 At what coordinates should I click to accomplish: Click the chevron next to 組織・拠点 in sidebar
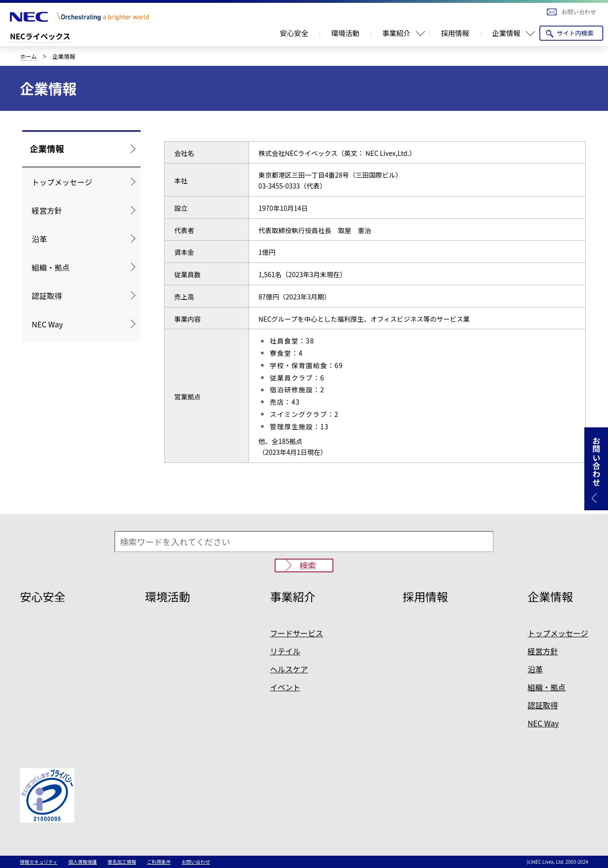[x=133, y=267]
